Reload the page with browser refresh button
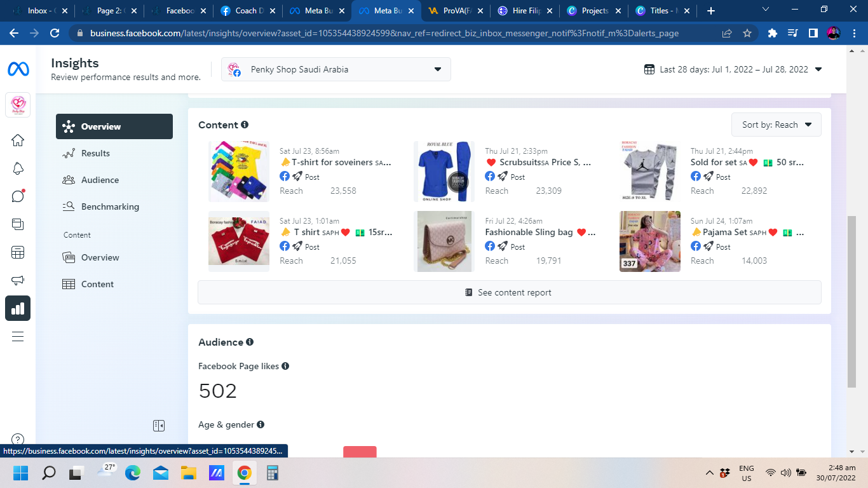This screenshot has width=868, height=488. coord(55,33)
